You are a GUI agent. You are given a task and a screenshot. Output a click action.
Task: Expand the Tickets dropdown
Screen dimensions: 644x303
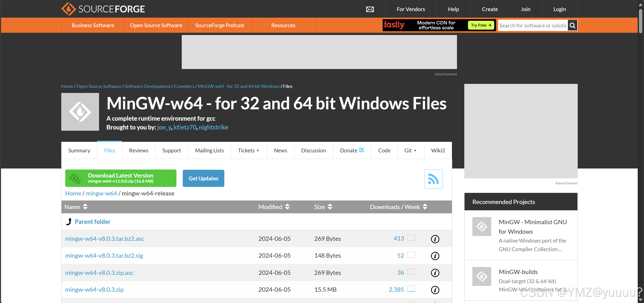click(249, 150)
